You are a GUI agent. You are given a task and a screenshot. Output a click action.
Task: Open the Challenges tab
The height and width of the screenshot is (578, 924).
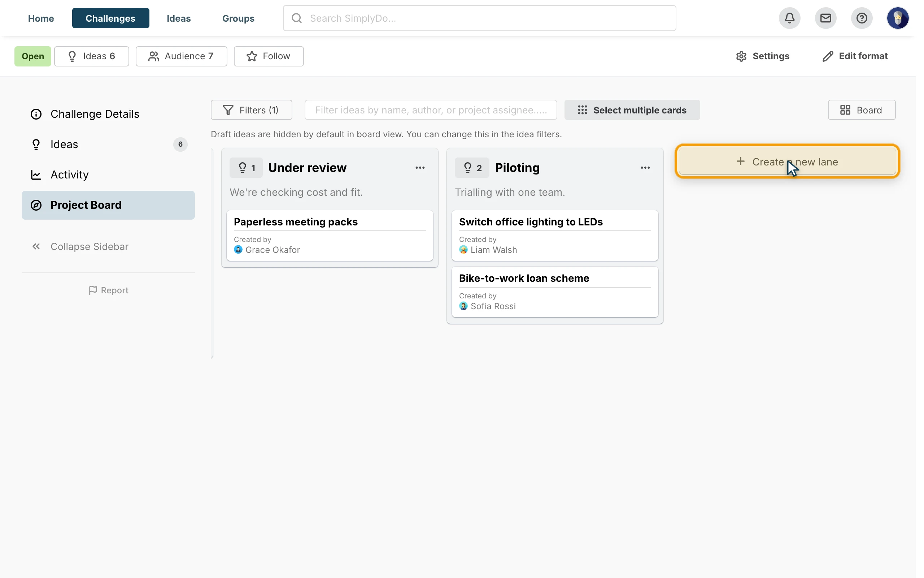coord(110,18)
